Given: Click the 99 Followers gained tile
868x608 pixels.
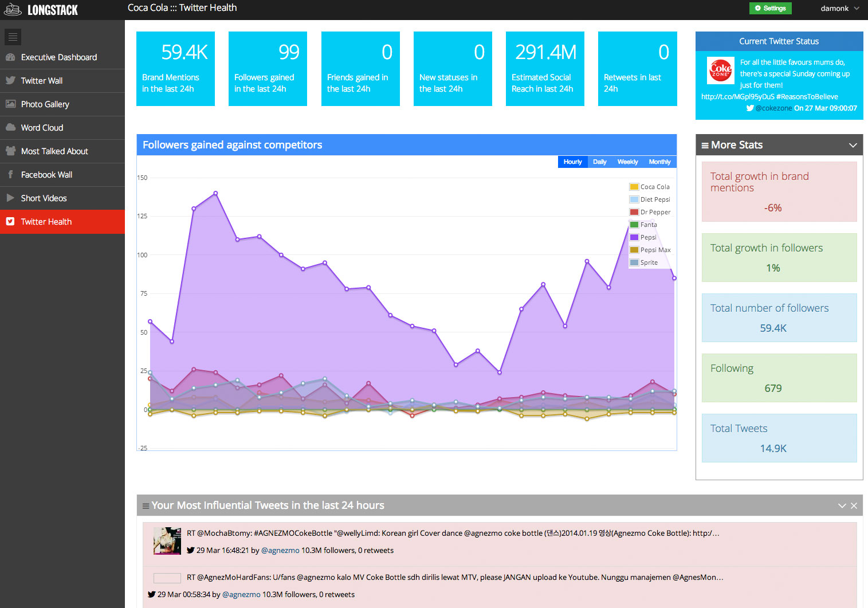Looking at the screenshot, I should tap(268, 69).
